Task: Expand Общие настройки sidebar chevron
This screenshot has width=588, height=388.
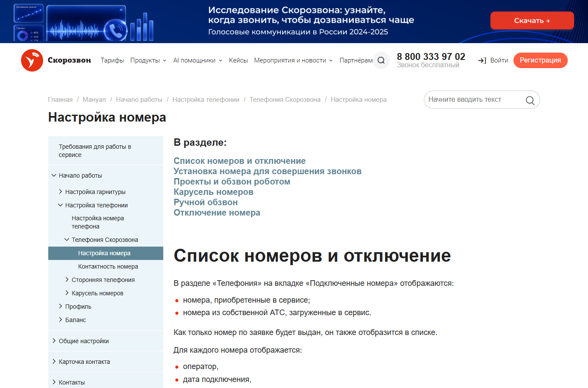Action: point(54,341)
